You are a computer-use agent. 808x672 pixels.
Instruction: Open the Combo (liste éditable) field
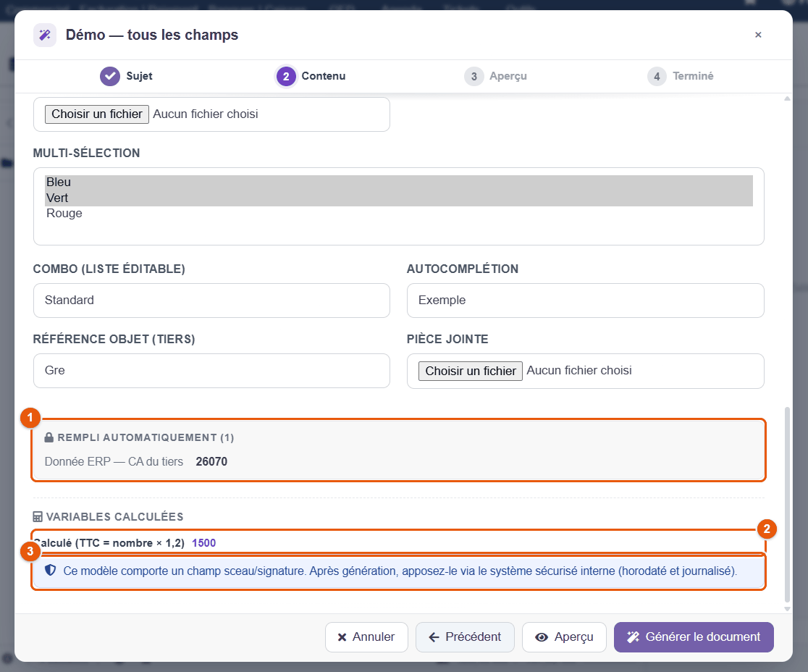[211, 301]
